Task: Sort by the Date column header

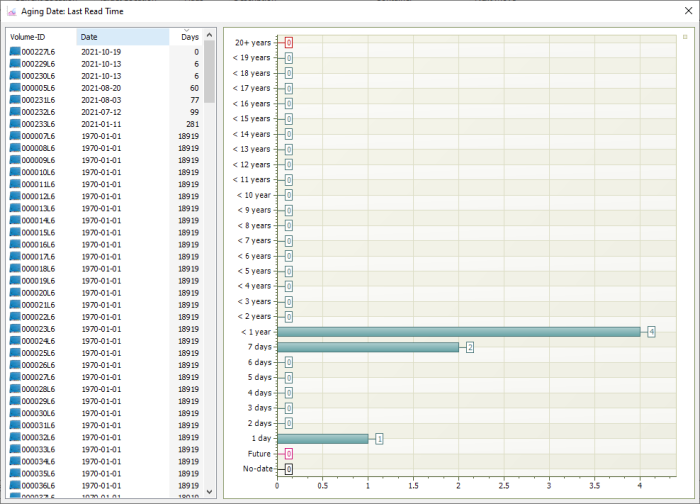Action: 122,37
